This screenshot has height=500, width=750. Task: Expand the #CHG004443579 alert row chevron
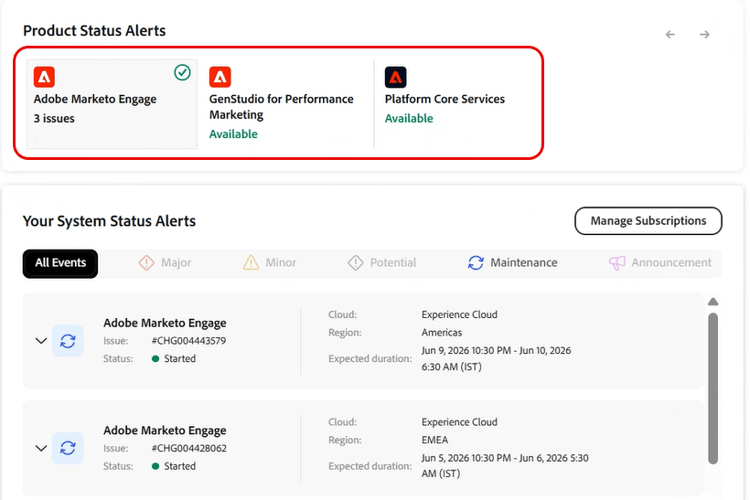pyautogui.click(x=41, y=341)
